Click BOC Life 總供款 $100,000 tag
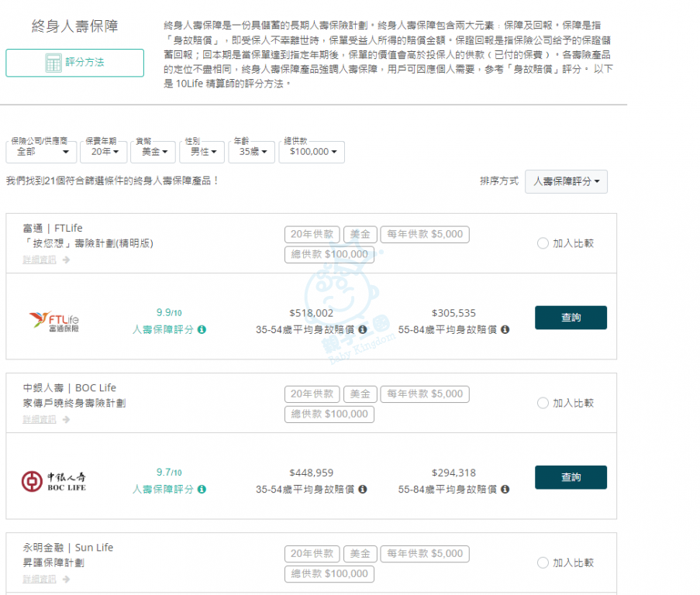The width and height of the screenshot is (700, 595). click(329, 414)
